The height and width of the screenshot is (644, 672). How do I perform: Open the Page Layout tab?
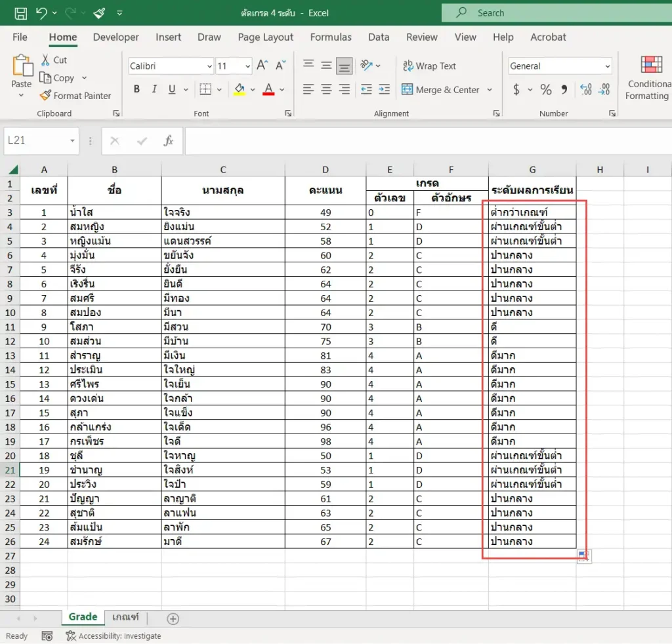[x=266, y=37]
